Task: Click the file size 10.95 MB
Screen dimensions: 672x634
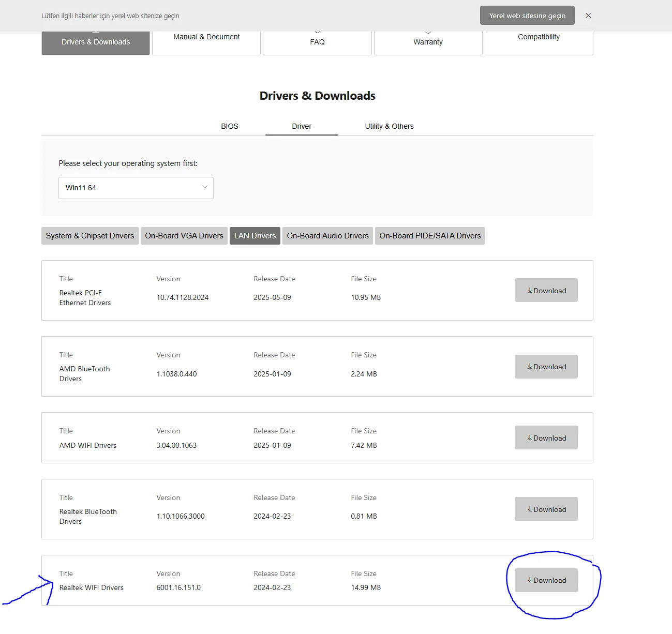Action: coord(366,297)
